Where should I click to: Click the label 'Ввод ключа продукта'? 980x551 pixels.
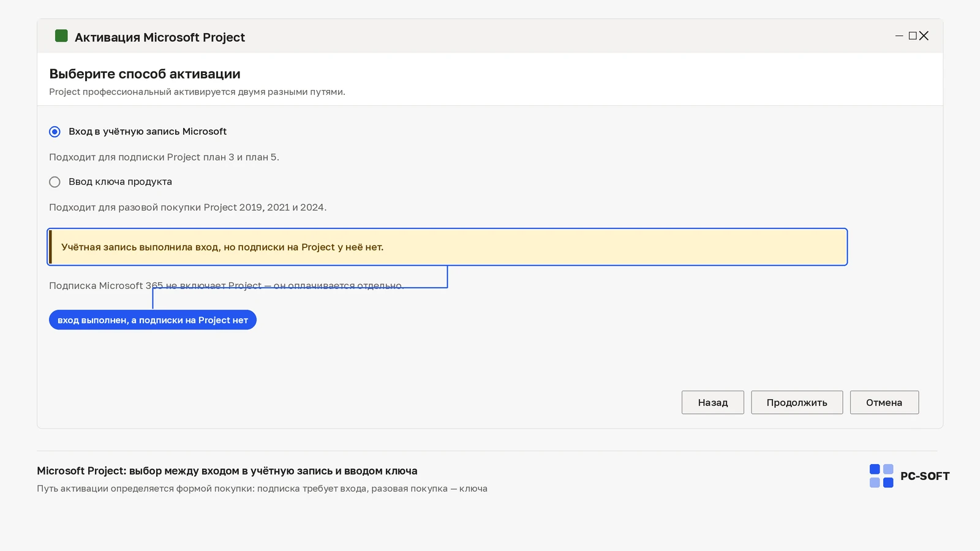120,182
